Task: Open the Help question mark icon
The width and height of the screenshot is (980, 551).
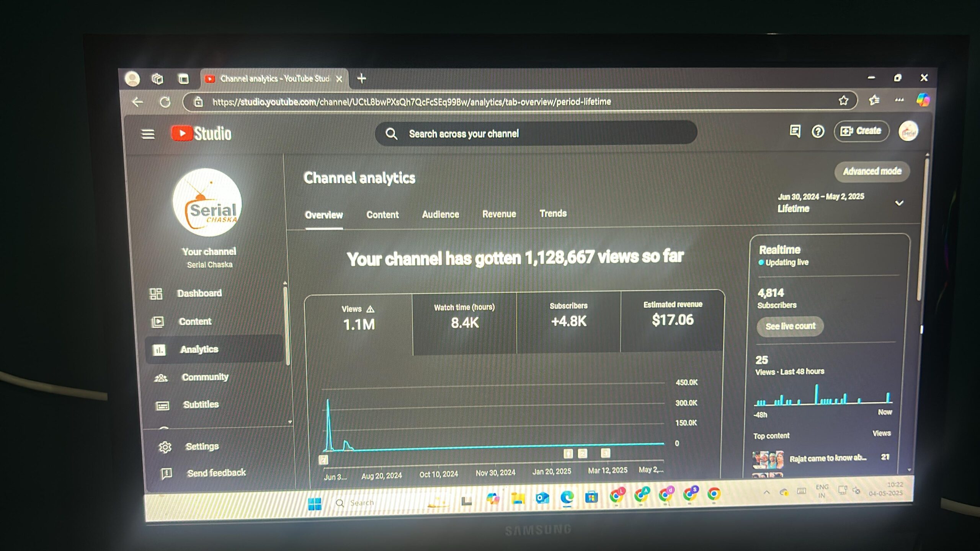Action: [x=818, y=132]
